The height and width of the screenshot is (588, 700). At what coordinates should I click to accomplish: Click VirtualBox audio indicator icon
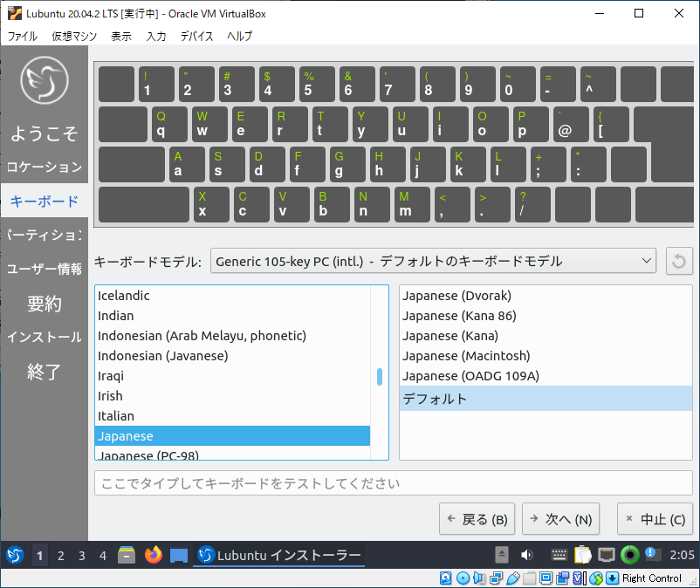click(x=479, y=578)
